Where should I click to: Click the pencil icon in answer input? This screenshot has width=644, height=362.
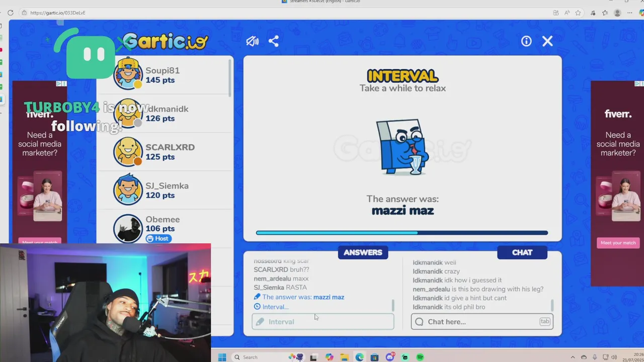[260, 322]
